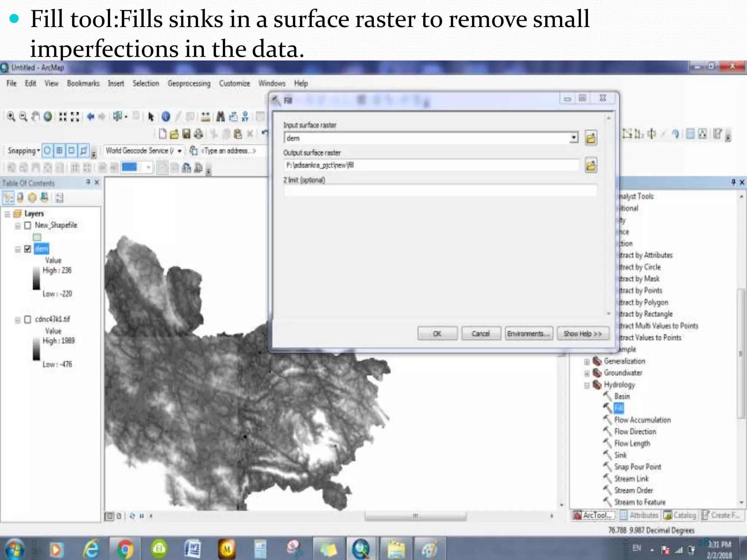Screen dimensions: 747x560
Task: Select List By Visibility icon
Action: (32, 198)
